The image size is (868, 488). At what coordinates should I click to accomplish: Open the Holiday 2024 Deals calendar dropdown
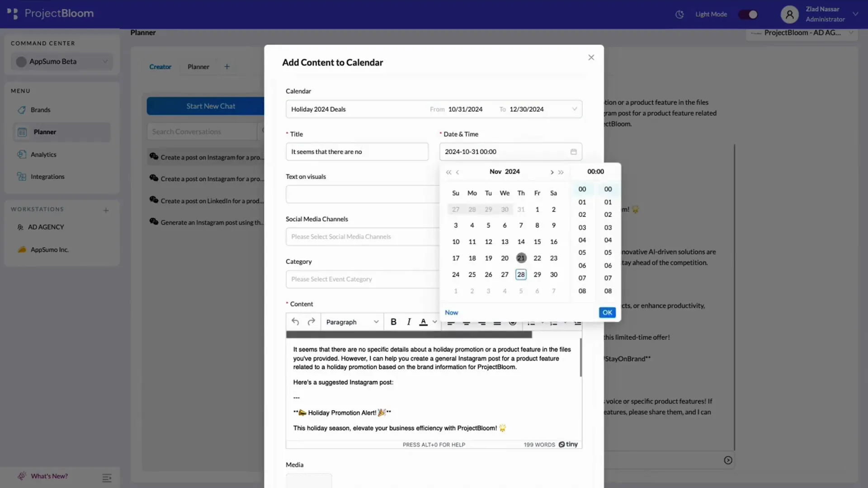[434, 109]
